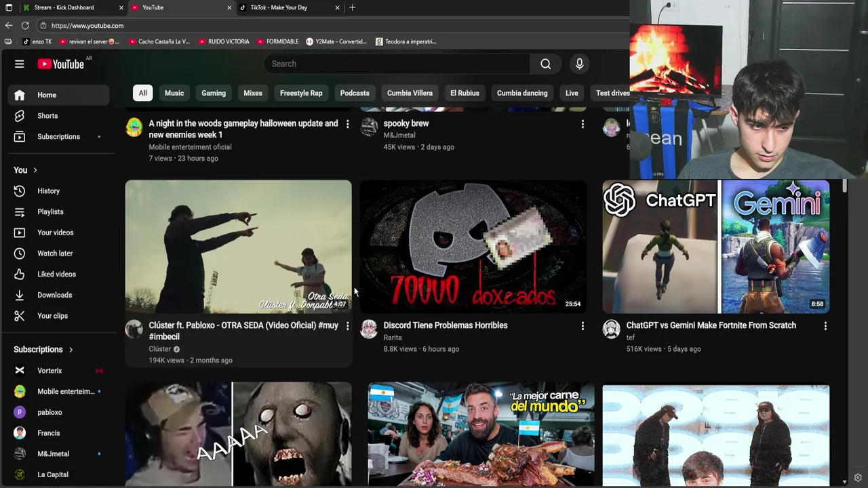The image size is (868, 488).
Task: Click the YouTube search field
Action: (x=397, y=64)
